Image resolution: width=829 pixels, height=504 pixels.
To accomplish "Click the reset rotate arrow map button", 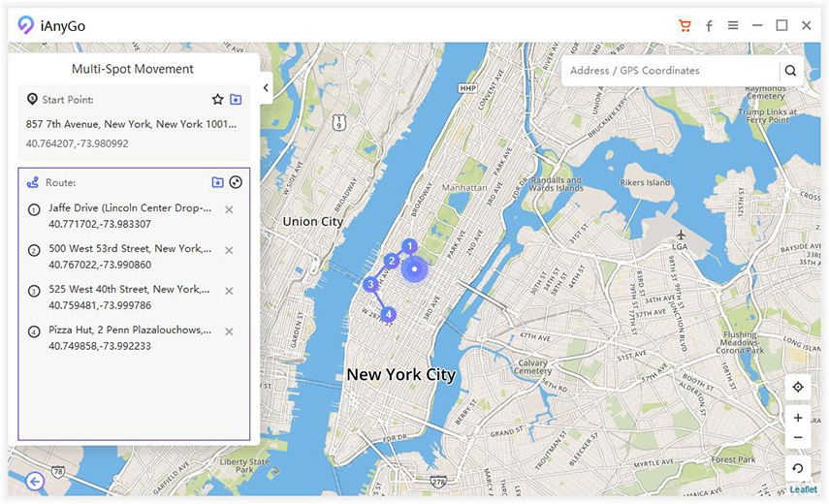I will tap(798, 468).
